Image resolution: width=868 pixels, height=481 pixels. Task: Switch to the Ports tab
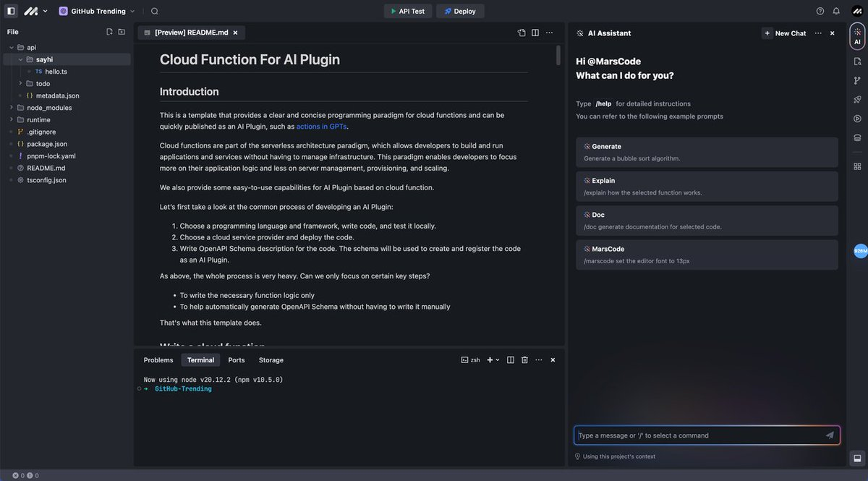(x=237, y=360)
